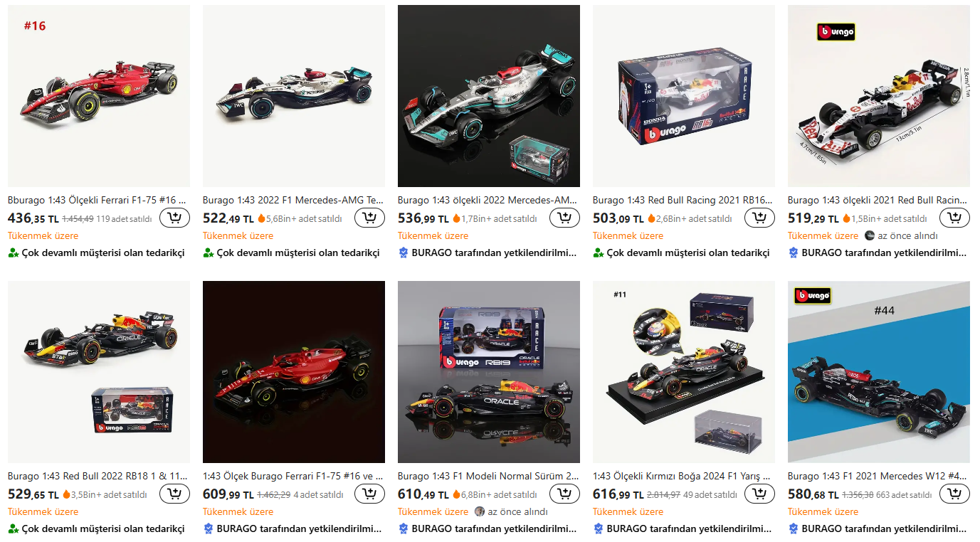The width and height of the screenshot is (980, 542).
Task: Open red Ferrari #16 product image
Action: (99, 96)
